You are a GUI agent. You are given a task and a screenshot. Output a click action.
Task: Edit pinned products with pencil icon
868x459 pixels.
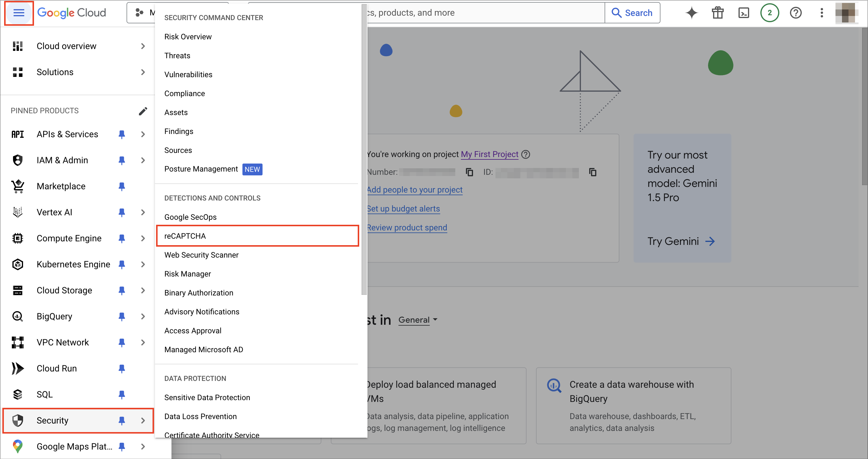coord(143,111)
